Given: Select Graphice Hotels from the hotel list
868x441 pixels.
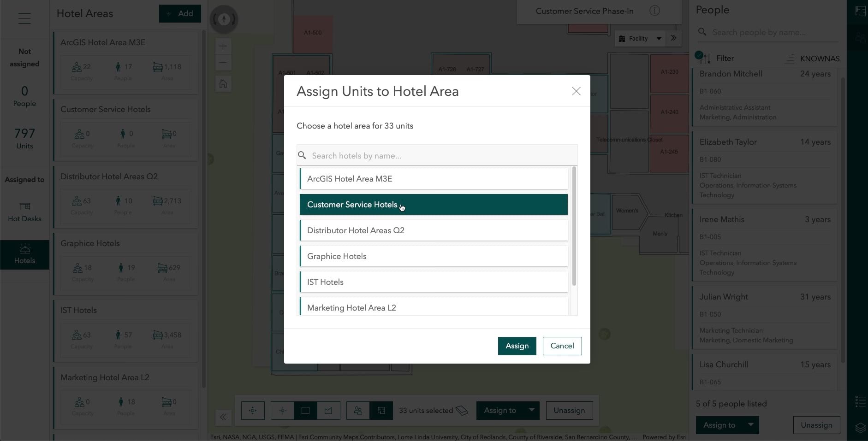Looking at the screenshot, I should (x=434, y=256).
